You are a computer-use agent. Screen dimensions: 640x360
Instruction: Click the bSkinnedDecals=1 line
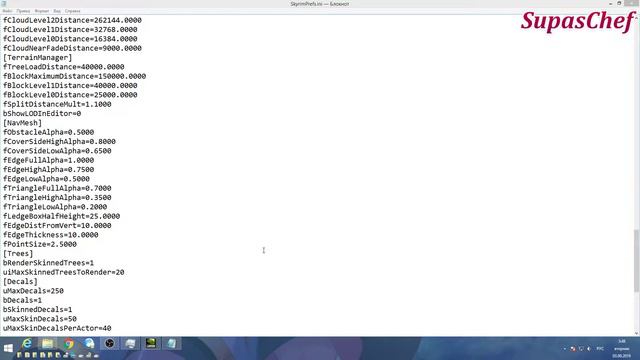[38, 310]
